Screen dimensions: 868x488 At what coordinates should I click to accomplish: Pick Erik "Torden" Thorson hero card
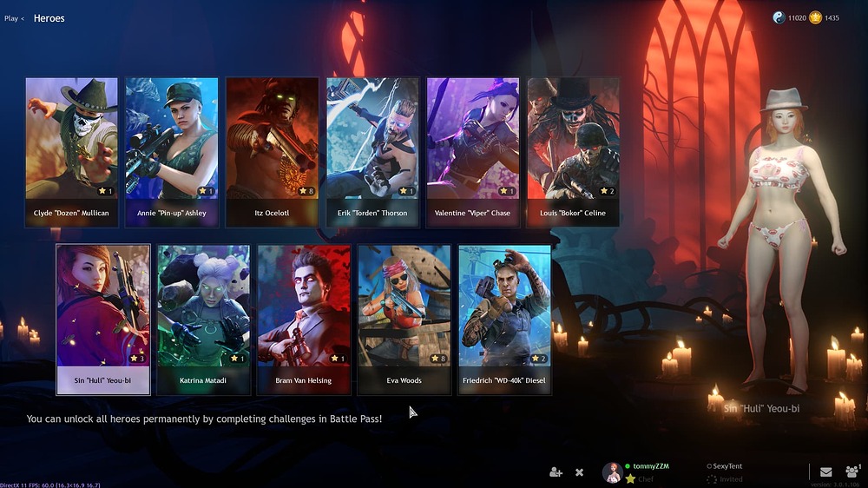(x=372, y=152)
